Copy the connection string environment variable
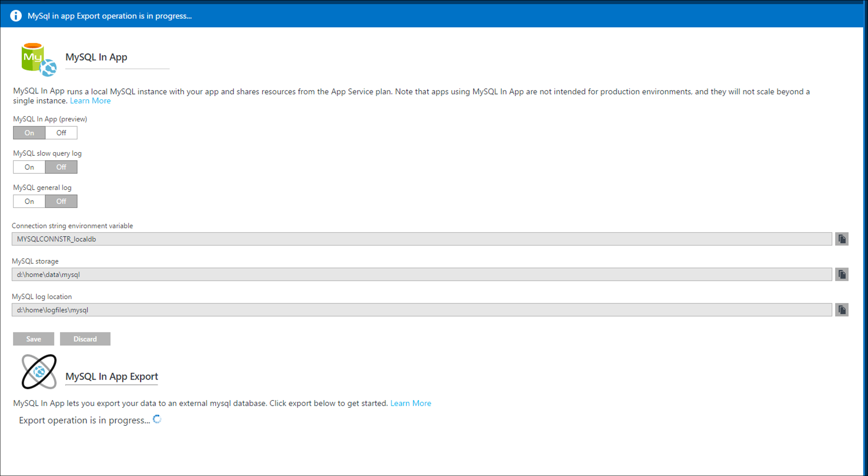Image resolution: width=868 pixels, height=476 pixels. click(842, 239)
